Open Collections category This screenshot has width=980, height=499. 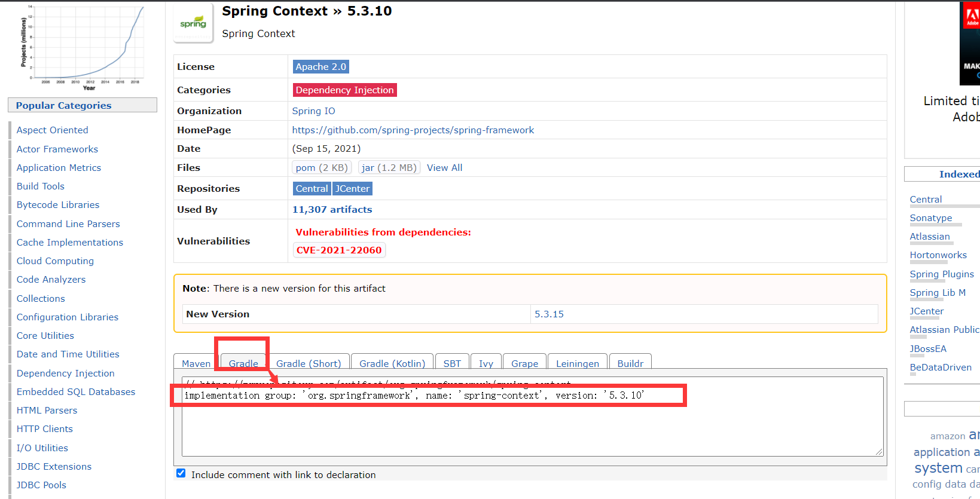pos(41,299)
